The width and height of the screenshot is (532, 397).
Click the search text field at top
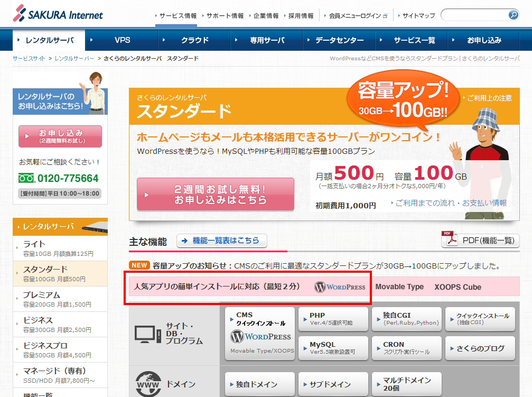(475, 15)
